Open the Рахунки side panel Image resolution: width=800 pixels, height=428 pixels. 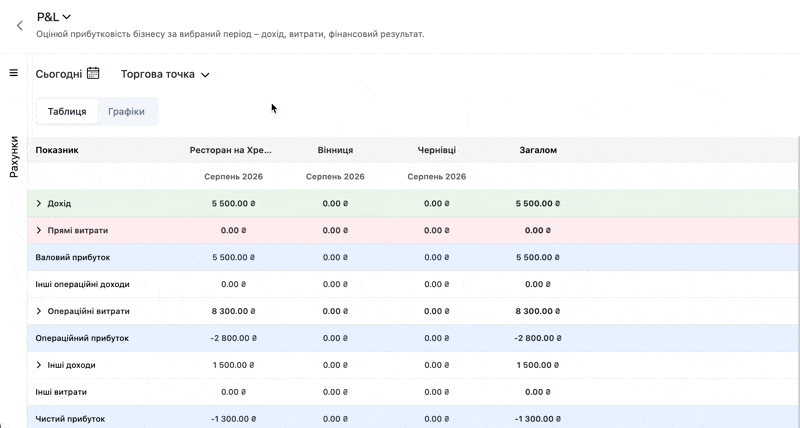[x=14, y=157]
